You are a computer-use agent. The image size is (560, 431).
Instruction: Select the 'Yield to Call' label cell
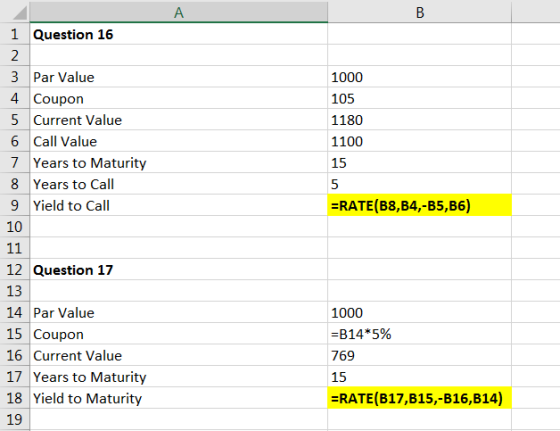(x=179, y=205)
